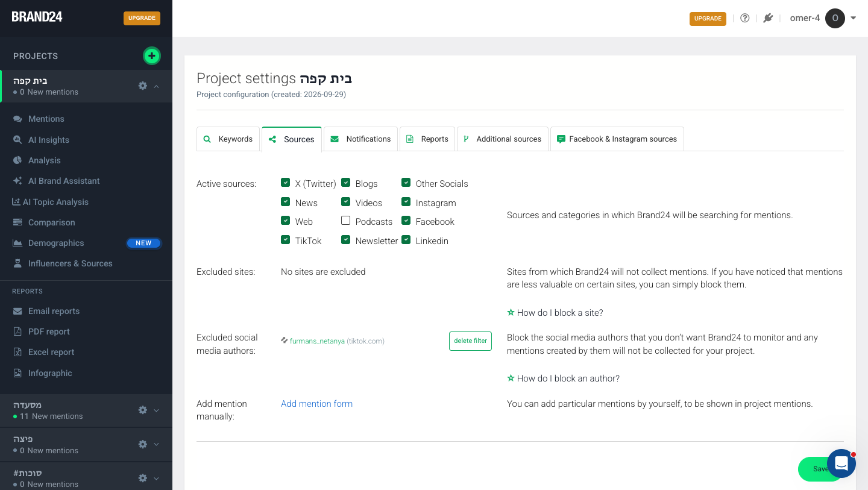Click the star icon beside 'How do I block an author?'
The width and height of the screenshot is (868, 490).
point(511,378)
